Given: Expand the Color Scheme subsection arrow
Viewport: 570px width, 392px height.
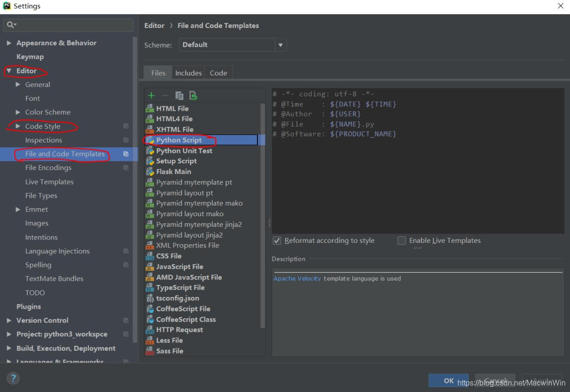Looking at the screenshot, I should [x=18, y=112].
